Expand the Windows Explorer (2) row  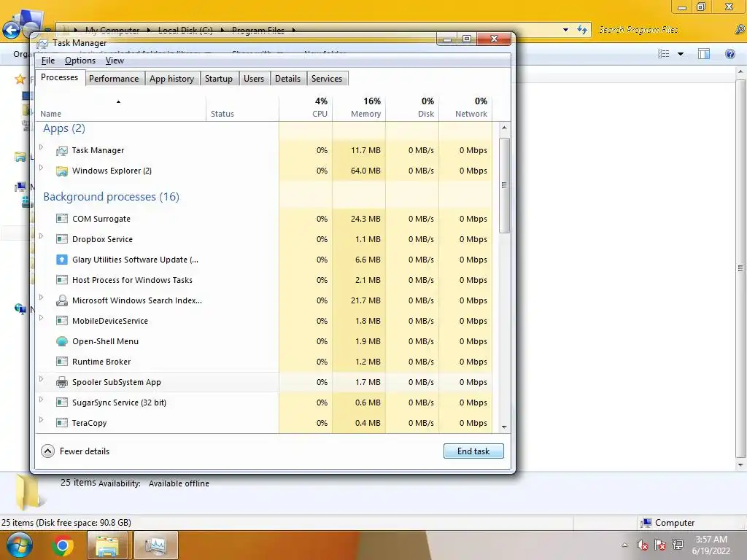pyautogui.click(x=42, y=168)
